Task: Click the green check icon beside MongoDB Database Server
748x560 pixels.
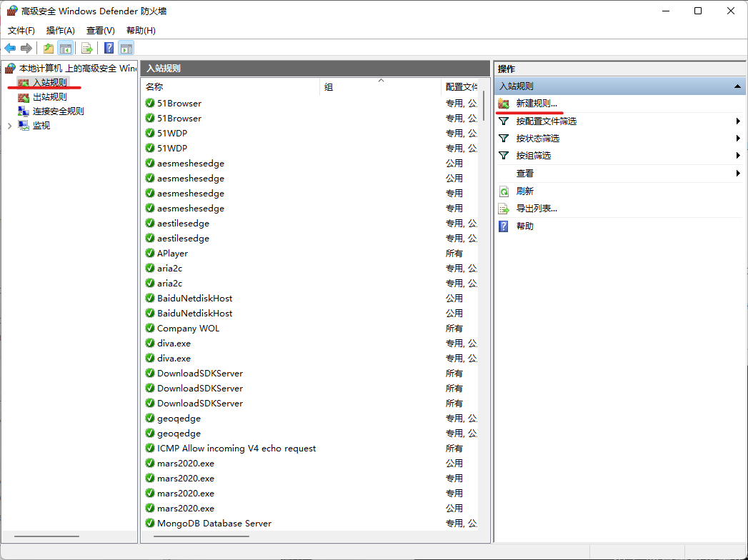Action: click(150, 523)
